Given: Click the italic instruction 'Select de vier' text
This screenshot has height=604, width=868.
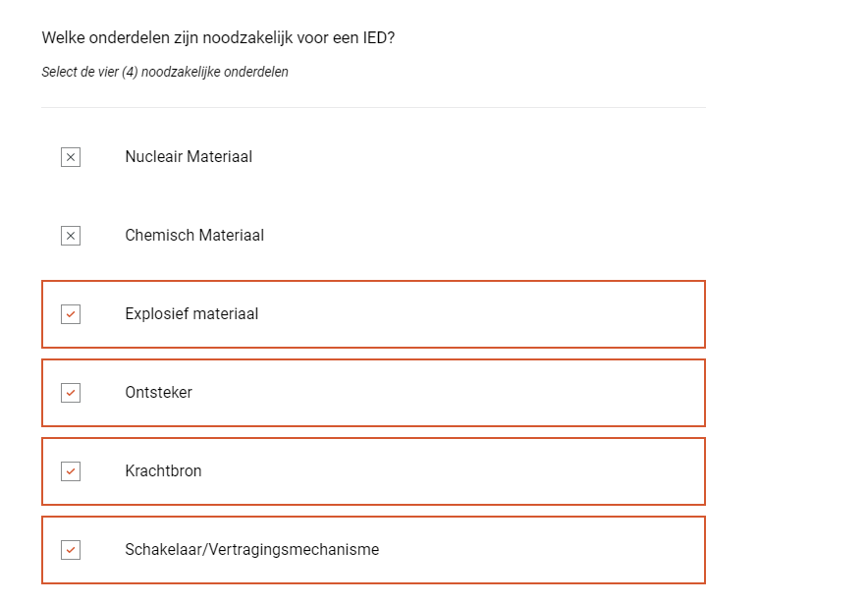Looking at the screenshot, I should tap(165, 72).
